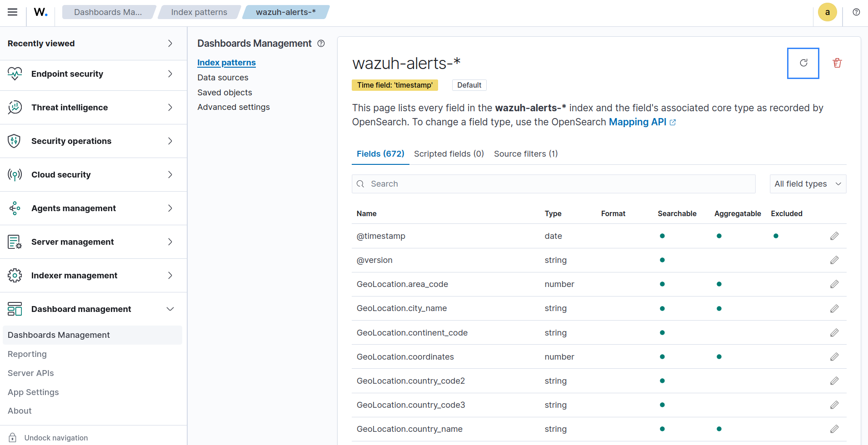Open App Settings in left navigation
The height and width of the screenshot is (445, 868).
33,392
